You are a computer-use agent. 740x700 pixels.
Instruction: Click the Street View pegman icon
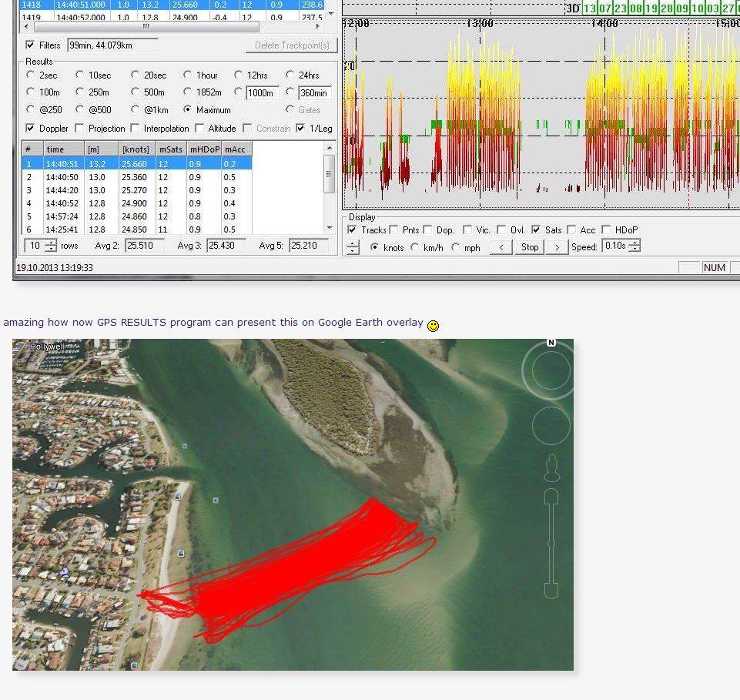tap(551, 468)
